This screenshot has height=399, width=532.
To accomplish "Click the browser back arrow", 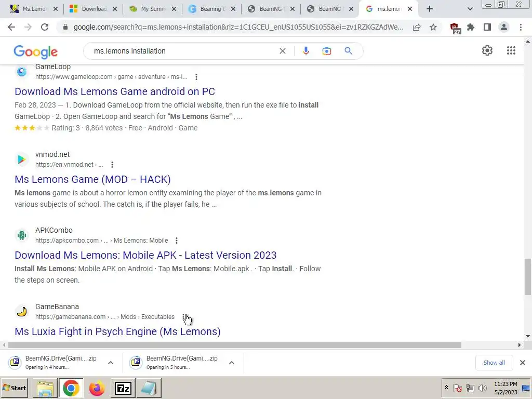I will click(x=11, y=27).
